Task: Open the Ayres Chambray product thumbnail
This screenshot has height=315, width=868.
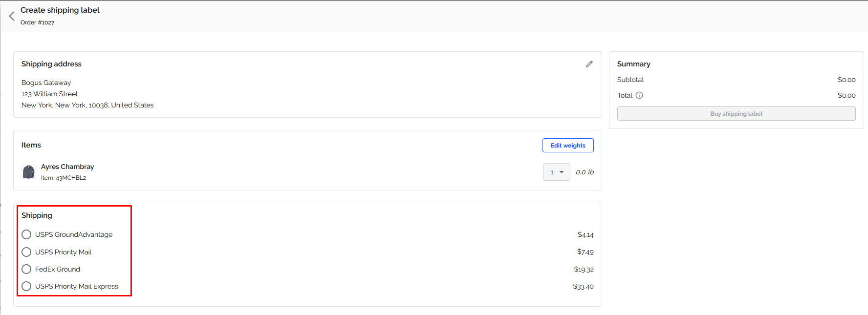Action: pos(29,172)
